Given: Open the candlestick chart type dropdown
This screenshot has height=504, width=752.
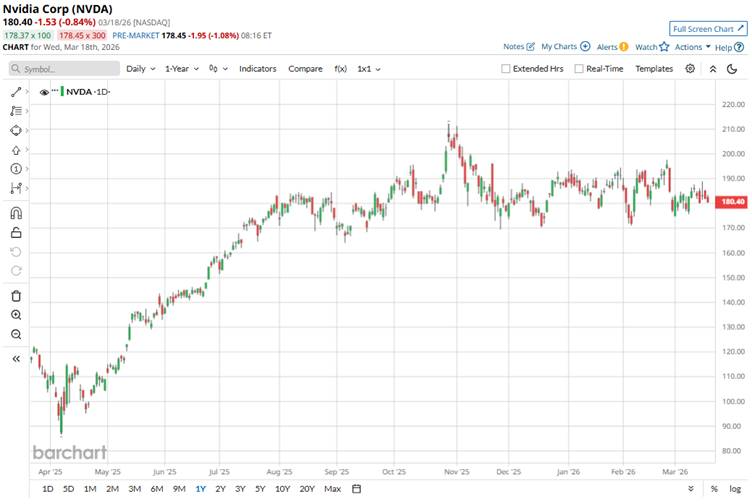Looking at the screenshot, I should coord(218,69).
